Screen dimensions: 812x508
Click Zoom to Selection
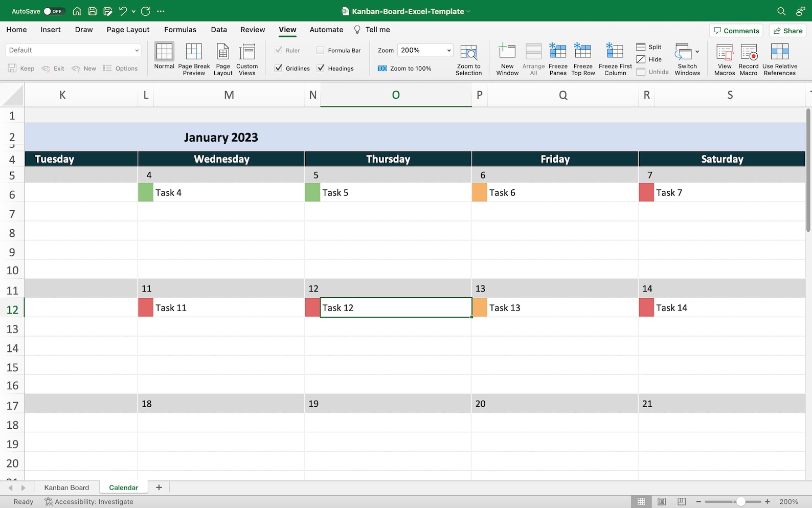tap(468, 59)
